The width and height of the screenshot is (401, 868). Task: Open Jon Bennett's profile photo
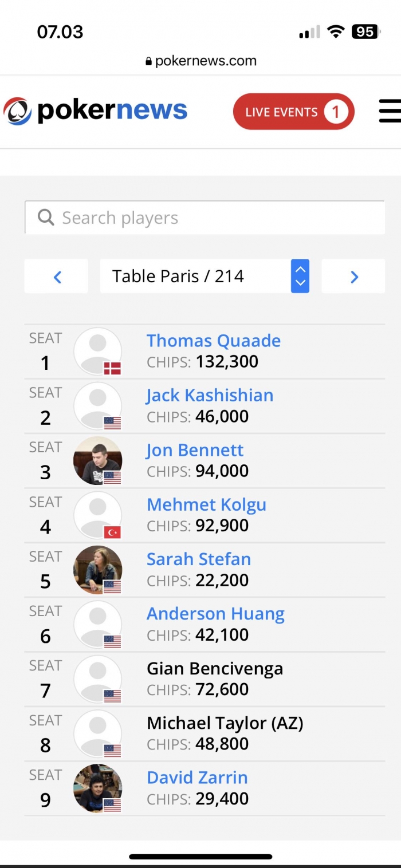(98, 460)
